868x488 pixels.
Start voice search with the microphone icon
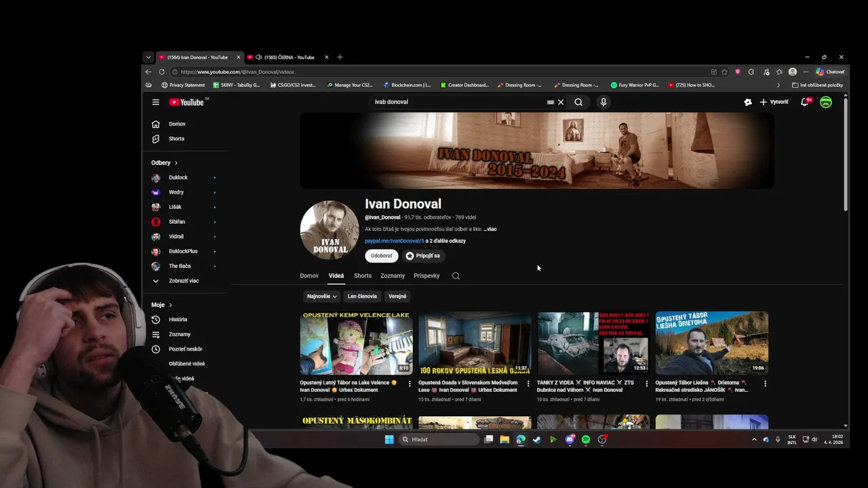click(x=604, y=102)
